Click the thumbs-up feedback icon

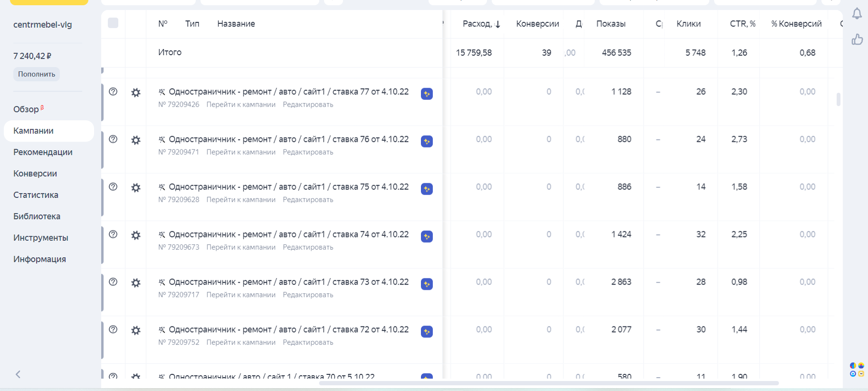pos(857,39)
